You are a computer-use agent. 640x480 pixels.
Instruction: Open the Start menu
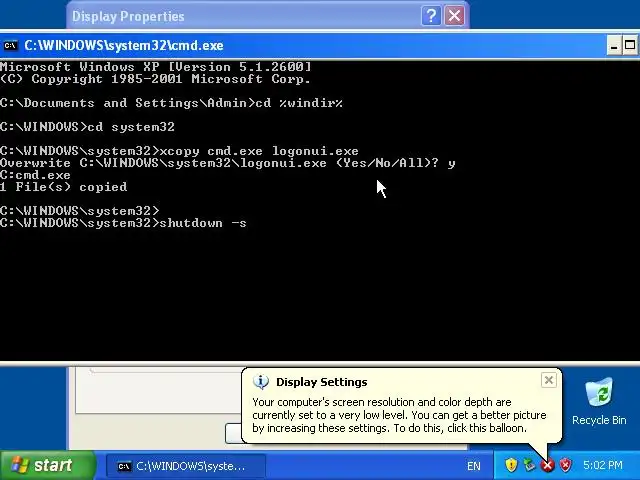point(48,465)
